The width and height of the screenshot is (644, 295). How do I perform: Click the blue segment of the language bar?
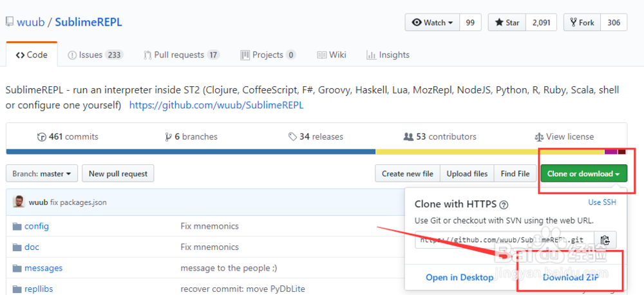point(191,151)
